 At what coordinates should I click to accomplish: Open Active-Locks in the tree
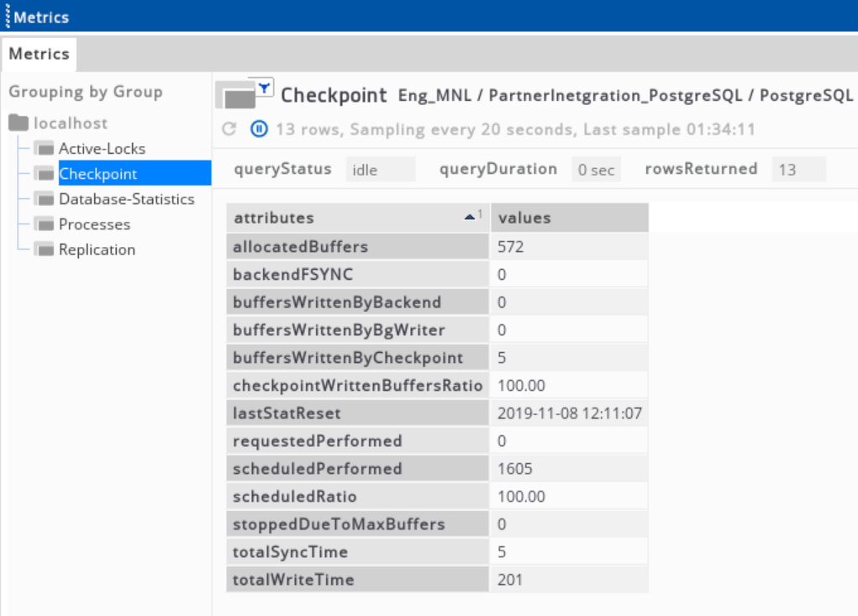coord(102,149)
